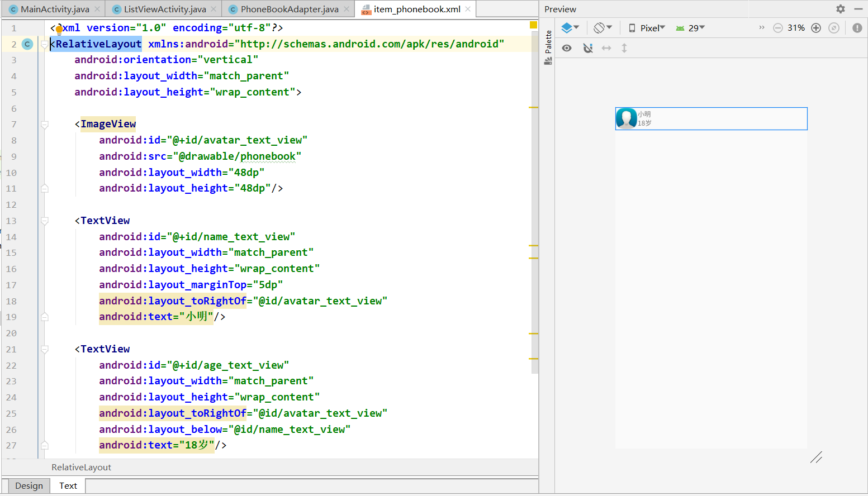868x496 pixels.
Task: Open API version 29 dropdown
Action: (x=690, y=28)
